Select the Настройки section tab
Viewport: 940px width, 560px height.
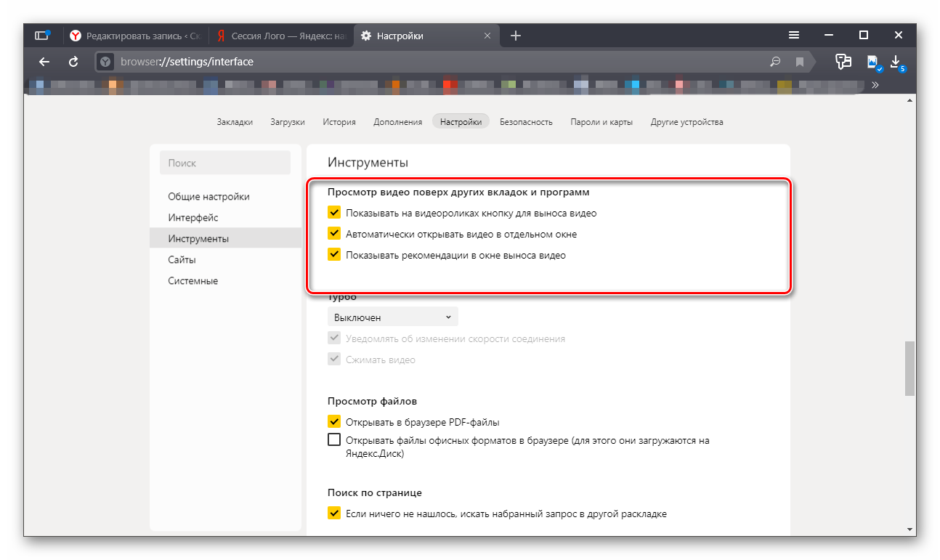tap(461, 122)
